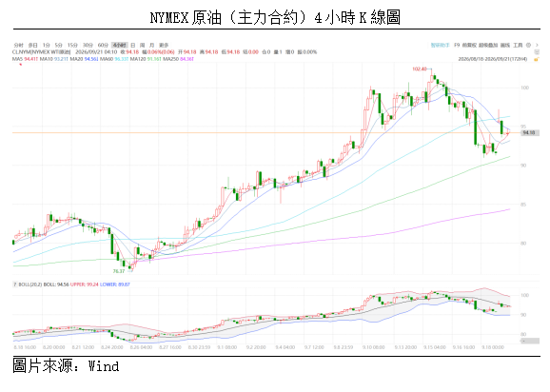This screenshot has width=550, height=392.
Task: Expand toolbar with the right chevron arrow
Action: [x=537, y=46]
